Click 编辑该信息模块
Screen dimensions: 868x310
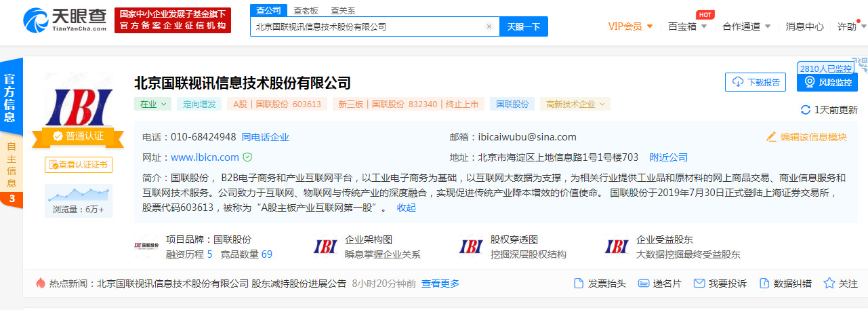806,137
